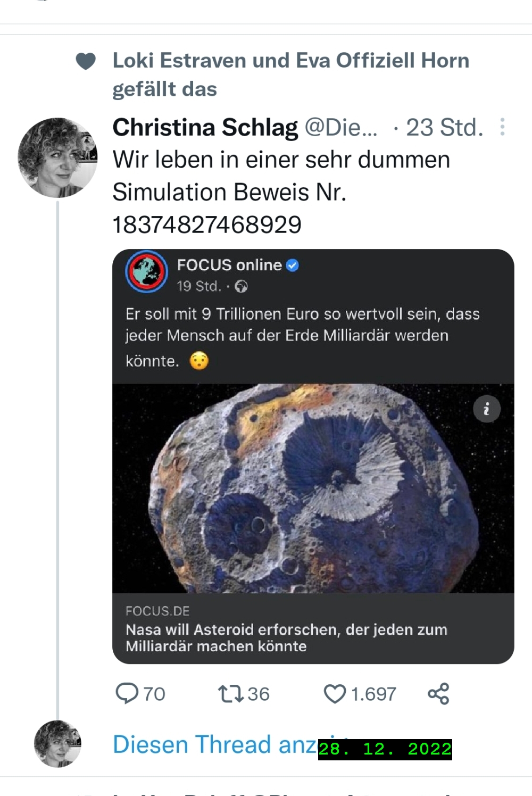Viewport: 532px width, 796px height.
Task: Open the FOCUS.DE Nasa Asteroid article headline
Action: (x=286, y=637)
